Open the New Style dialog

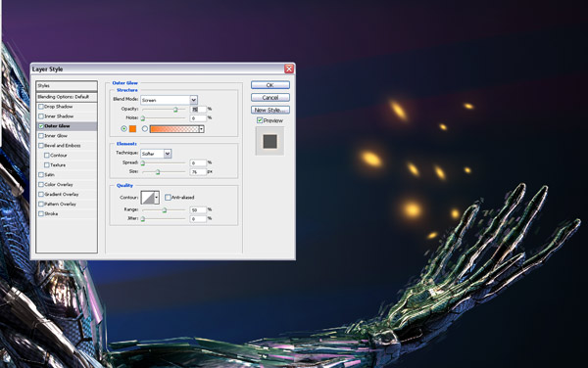tap(270, 110)
